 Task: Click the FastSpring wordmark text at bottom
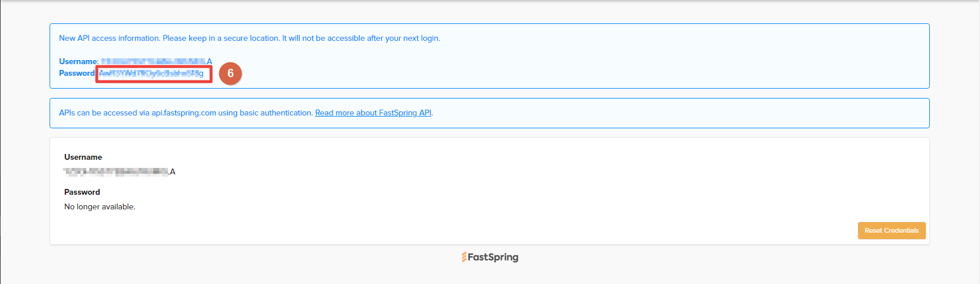(x=493, y=257)
